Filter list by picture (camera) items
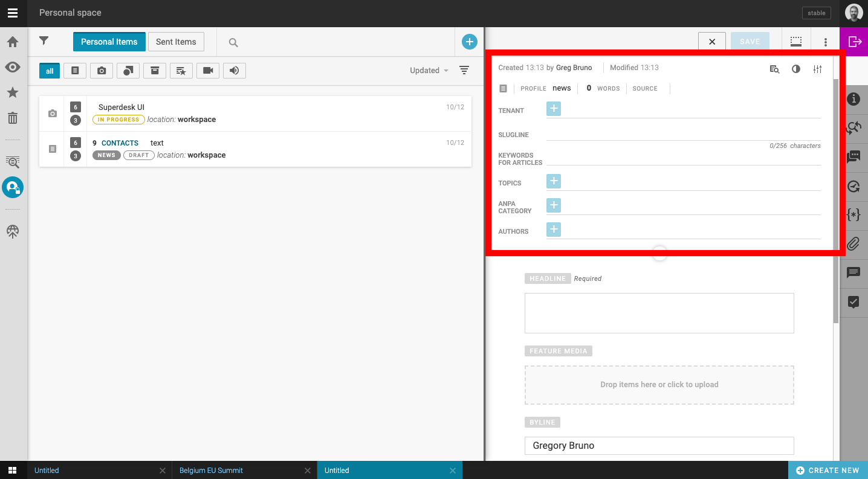Viewport: 868px width, 479px height. [x=102, y=71]
